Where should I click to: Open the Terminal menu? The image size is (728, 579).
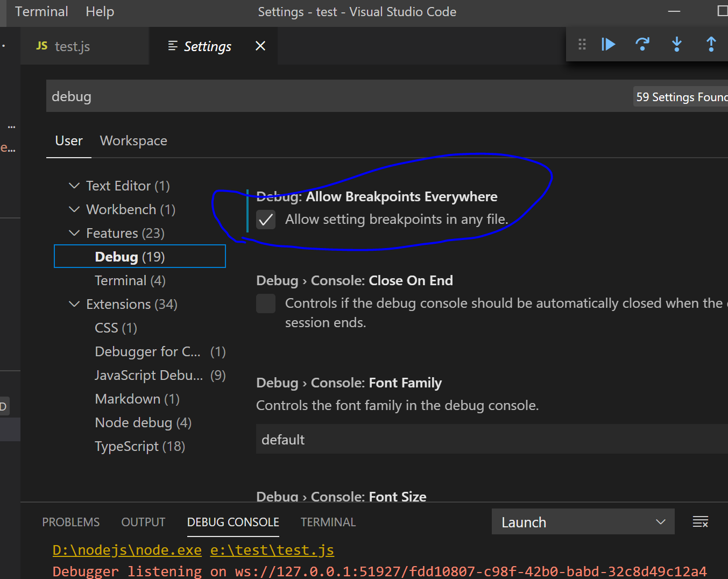click(x=41, y=12)
